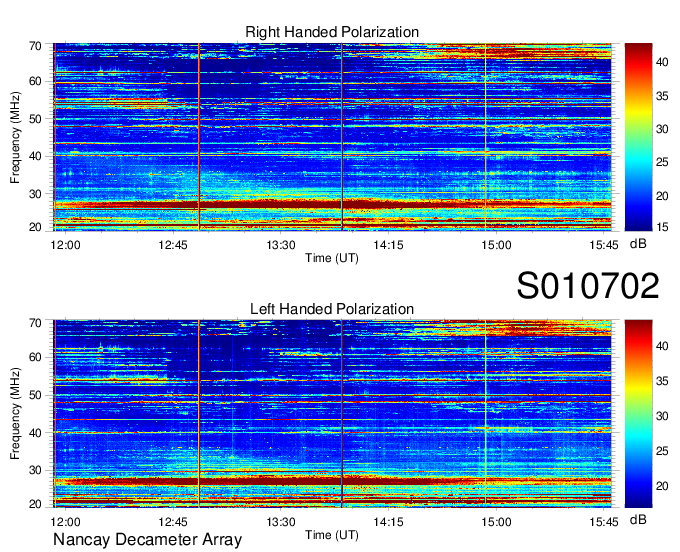Click the 35 value on Right Handed colorbar
680x552 pixels.
[662, 96]
